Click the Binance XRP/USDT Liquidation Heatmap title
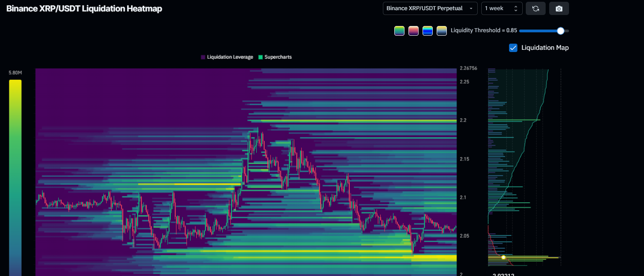This screenshot has height=276, width=644. click(x=84, y=8)
